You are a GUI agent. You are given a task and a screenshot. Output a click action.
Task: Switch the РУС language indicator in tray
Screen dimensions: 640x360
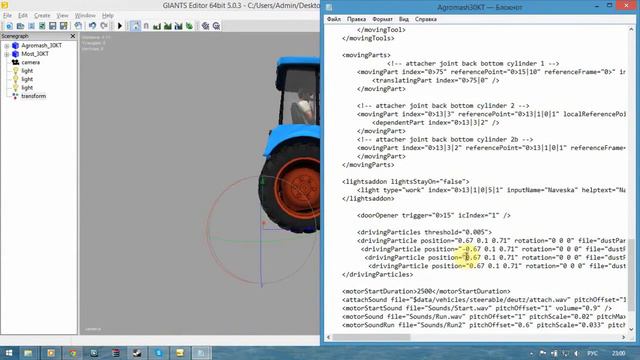pyautogui.click(x=592, y=353)
